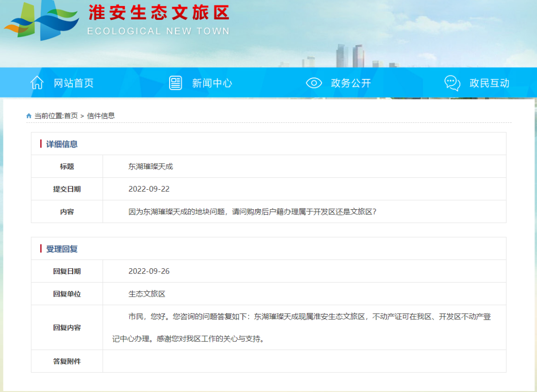The image size is (537, 392).
Task: Click the 信件信息 breadcrumb text
Action: click(101, 116)
